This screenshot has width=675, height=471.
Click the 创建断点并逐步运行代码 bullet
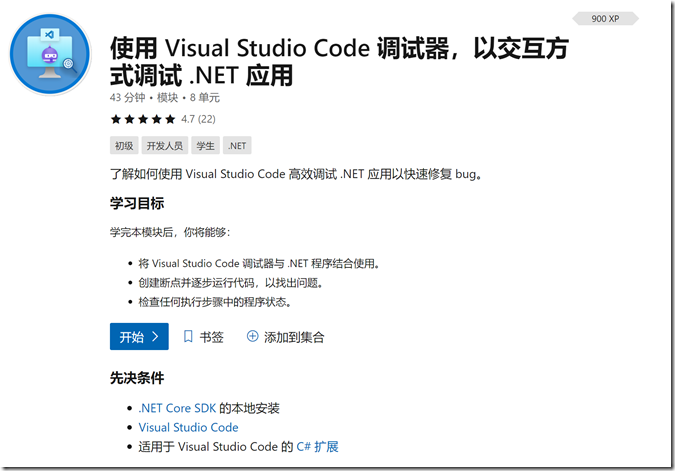pyautogui.click(x=231, y=283)
